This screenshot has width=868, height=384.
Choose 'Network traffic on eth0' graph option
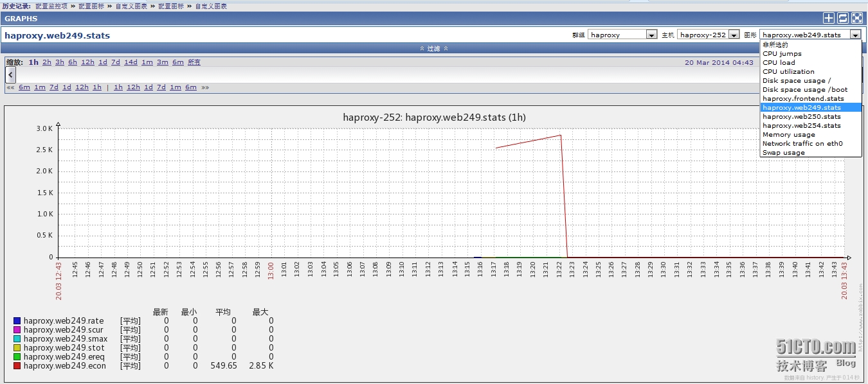(x=810, y=144)
